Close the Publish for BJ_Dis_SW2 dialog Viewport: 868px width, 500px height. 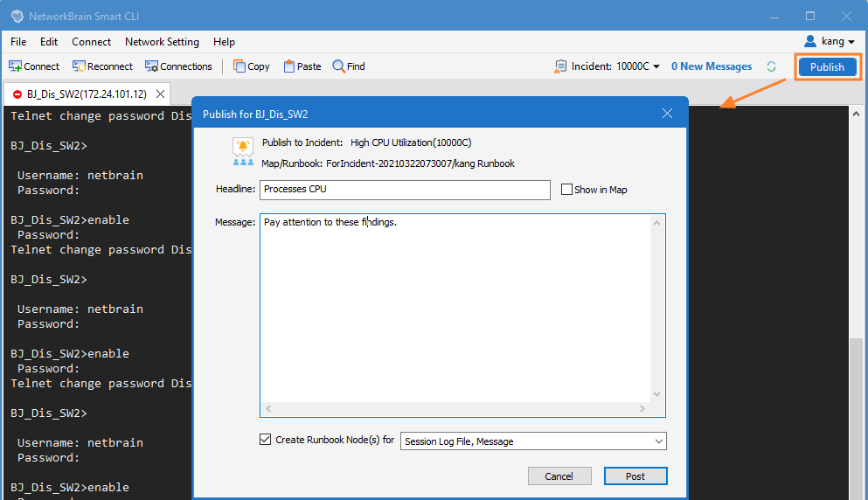[667, 114]
